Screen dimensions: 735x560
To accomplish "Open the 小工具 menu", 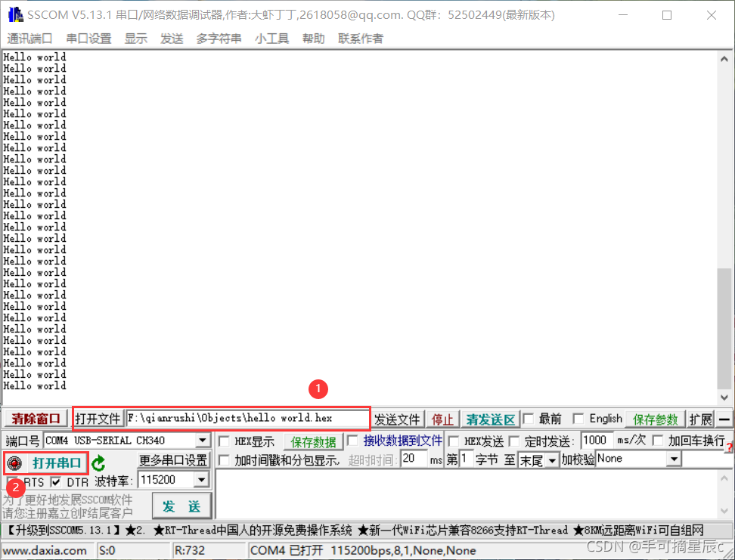I will (272, 39).
